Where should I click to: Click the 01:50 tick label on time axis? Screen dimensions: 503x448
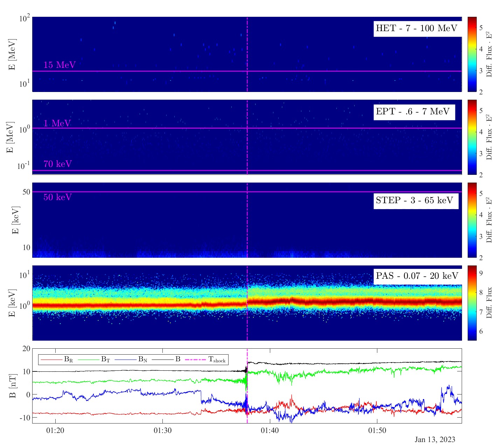click(x=377, y=431)
